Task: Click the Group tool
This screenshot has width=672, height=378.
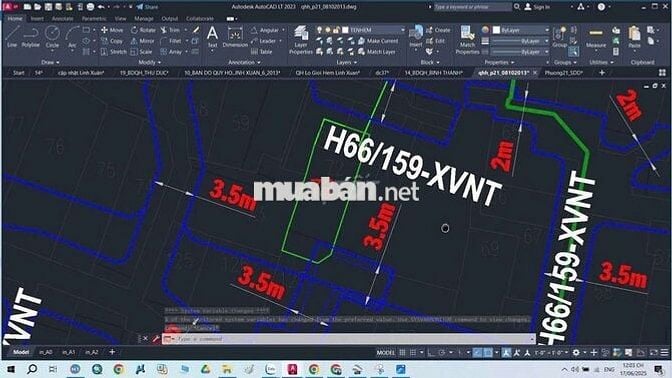Action: pos(559,37)
